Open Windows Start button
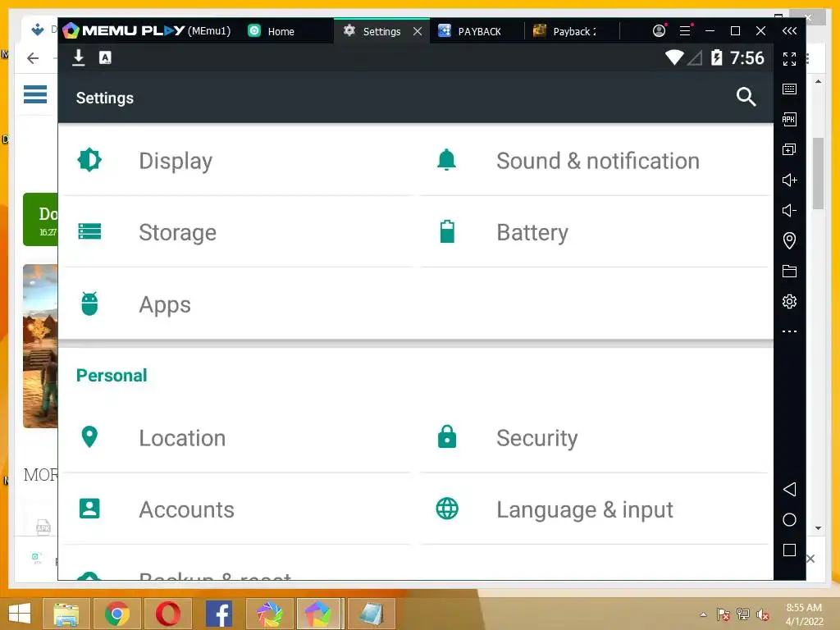The height and width of the screenshot is (630, 840). pyautogui.click(x=20, y=614)
